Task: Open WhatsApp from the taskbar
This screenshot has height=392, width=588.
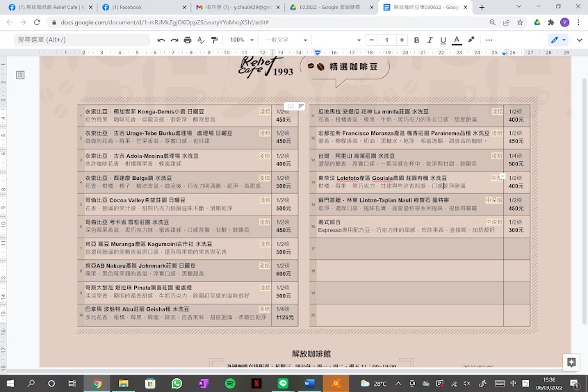Action: coord(177,384)
